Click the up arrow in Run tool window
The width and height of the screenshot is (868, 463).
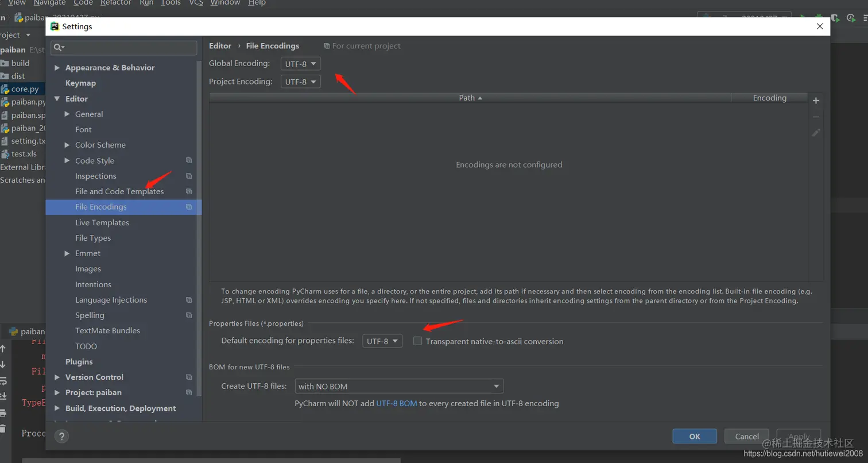point(3,349)
